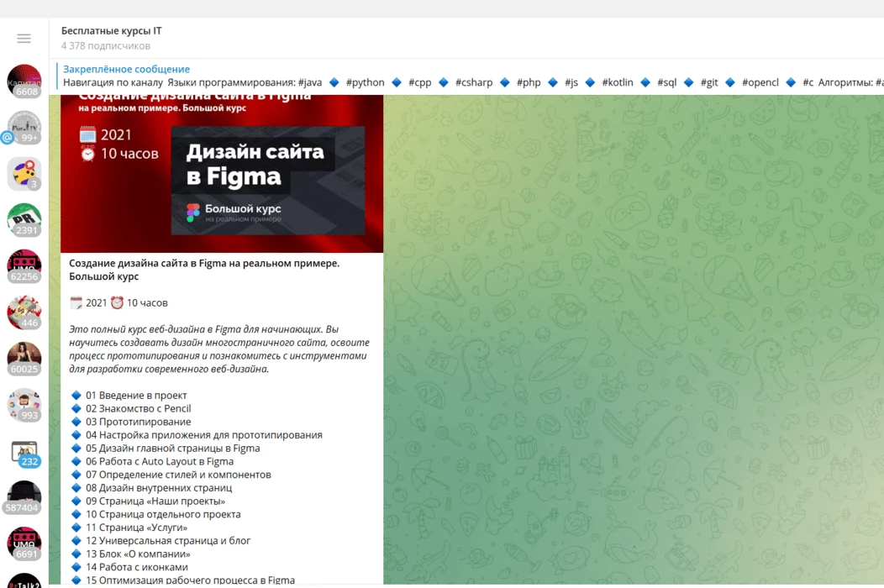
Task: Click '06 Работа с Auto Layout в Figma'
Action: click(x=160, y=461)
